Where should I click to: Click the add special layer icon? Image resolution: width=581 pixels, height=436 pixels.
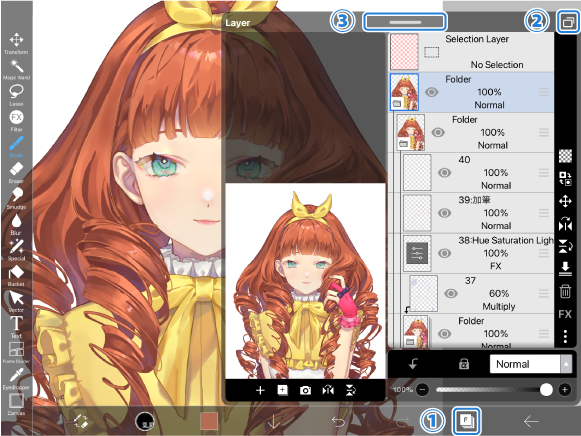coord(283,390)
